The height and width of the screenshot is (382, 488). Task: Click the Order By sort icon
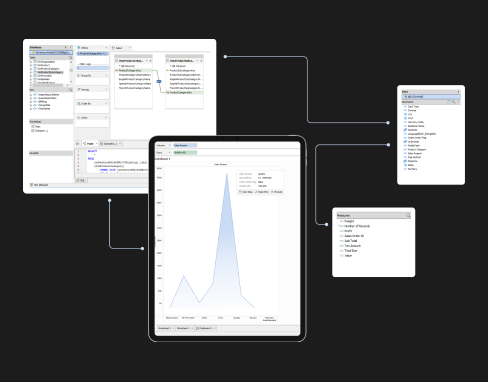(79, 104)
